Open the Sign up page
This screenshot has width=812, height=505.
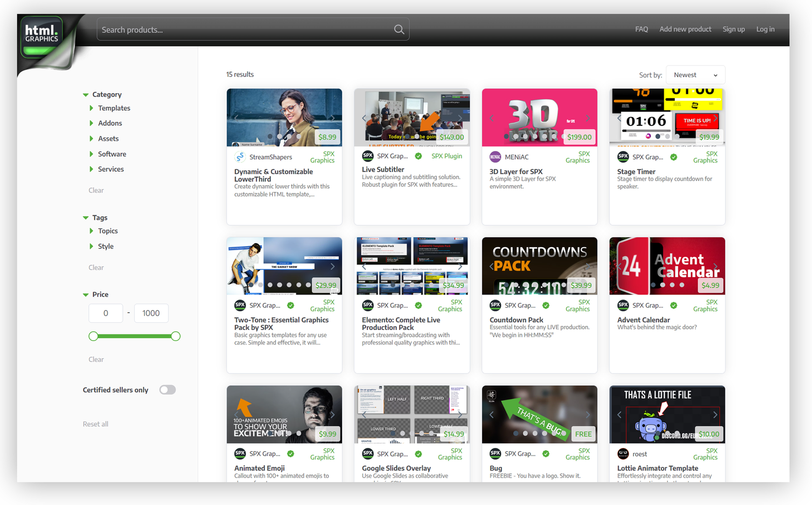point(733,29)
